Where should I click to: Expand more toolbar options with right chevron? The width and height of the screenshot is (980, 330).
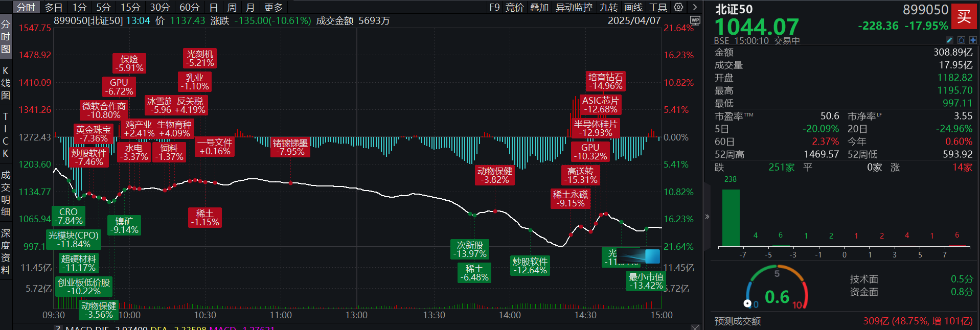coord(695,7)
